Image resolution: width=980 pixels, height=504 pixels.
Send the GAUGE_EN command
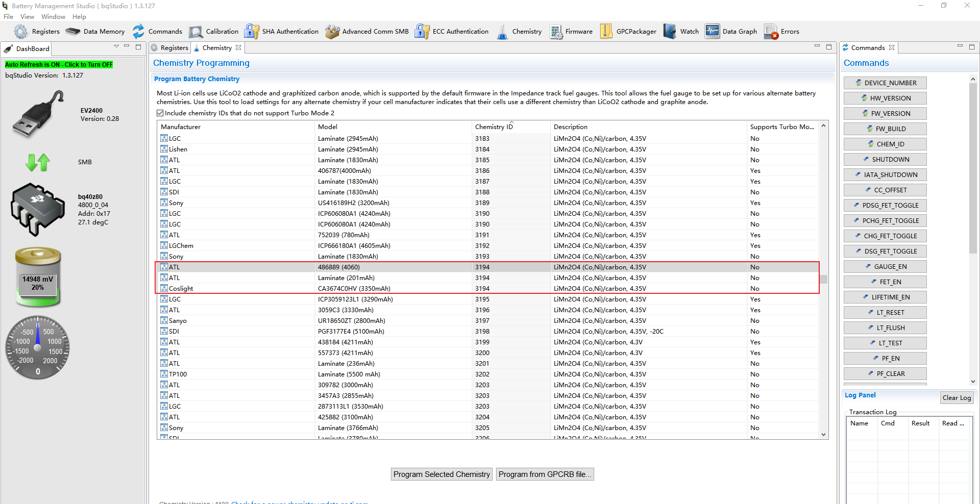point(885,267)
